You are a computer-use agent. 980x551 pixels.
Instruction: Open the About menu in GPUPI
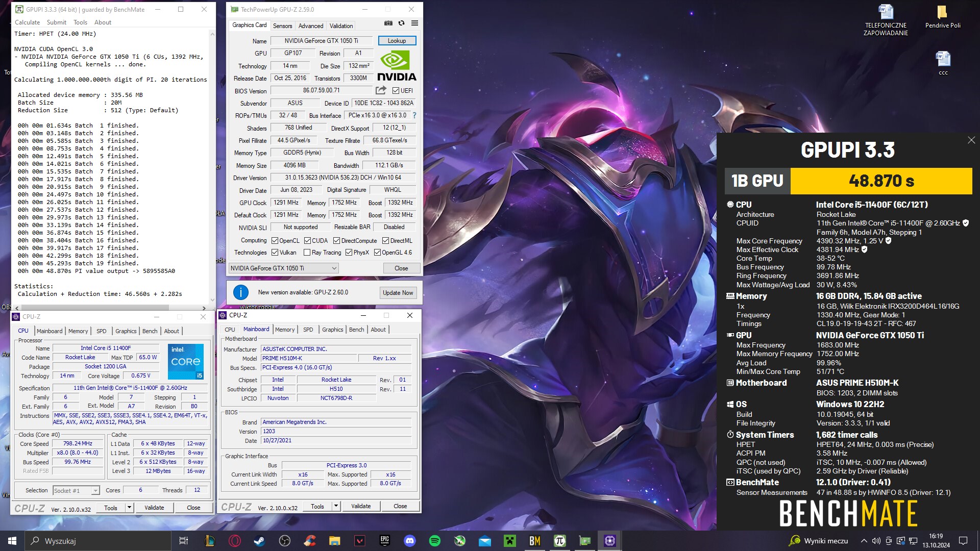(x=103, y=22)
